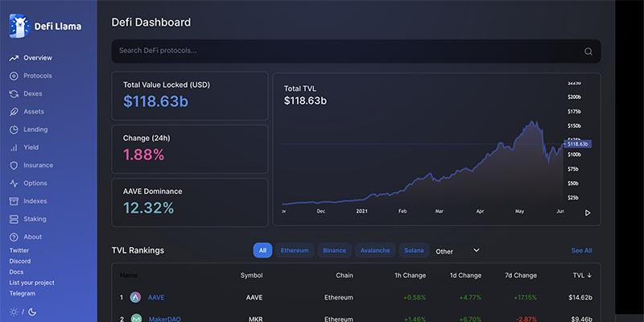Select the Lending pie chart icon
Image resolution: width=644 pixels, height=322 pixels.
[14, 130]
